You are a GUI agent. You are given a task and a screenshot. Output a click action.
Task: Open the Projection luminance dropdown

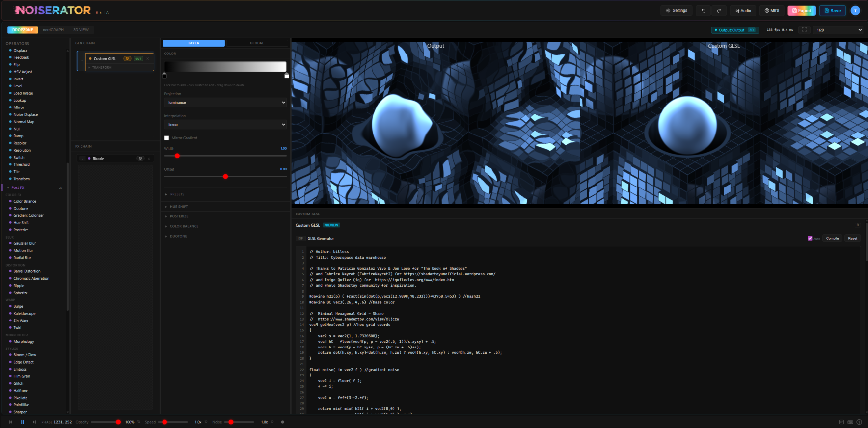(225, 103)
